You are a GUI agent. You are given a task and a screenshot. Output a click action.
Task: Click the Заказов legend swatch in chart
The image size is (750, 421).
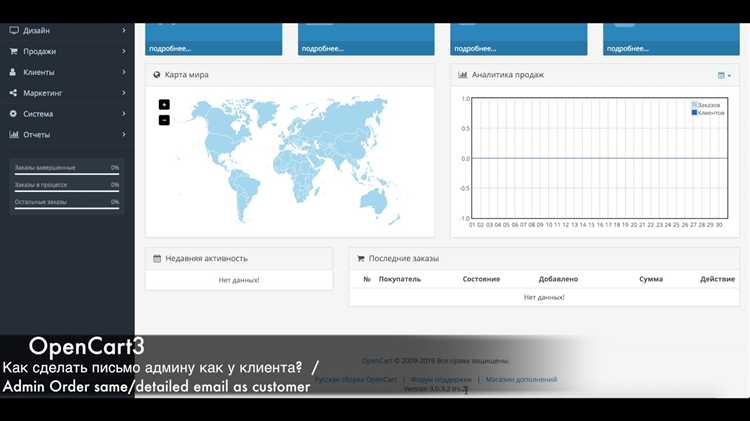tap(694, 105)
